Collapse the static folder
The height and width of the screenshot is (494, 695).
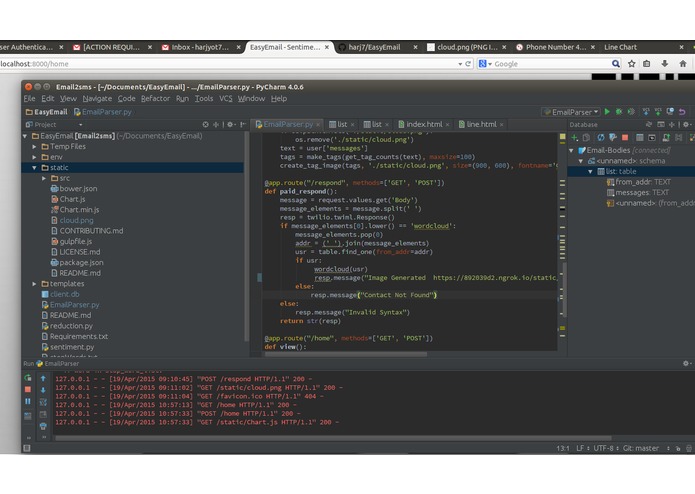[x=34, y=168]
